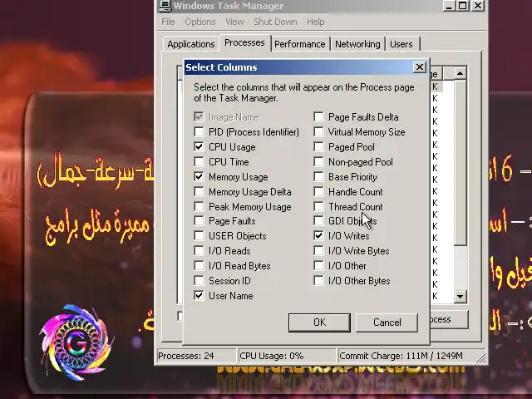This screenshot has width=532, height=399.
Task: Enable Thread Count column
Action: coord(318,206)
